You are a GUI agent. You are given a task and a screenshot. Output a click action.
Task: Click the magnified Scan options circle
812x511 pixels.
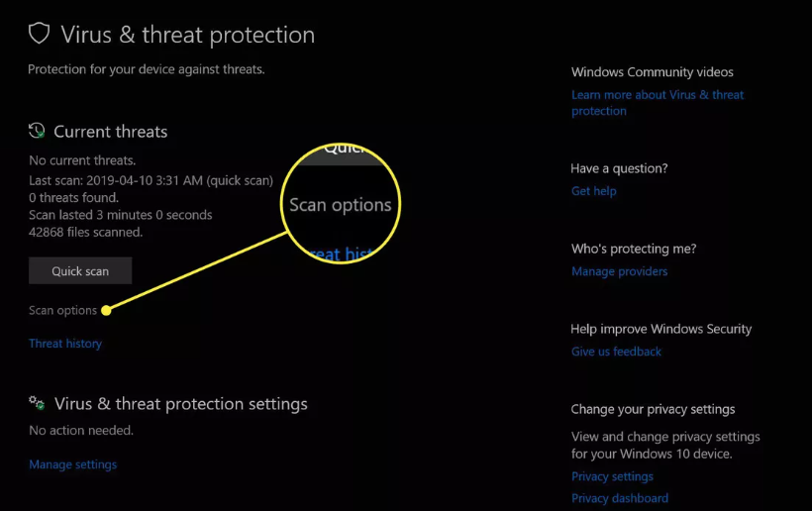[341, 204]
